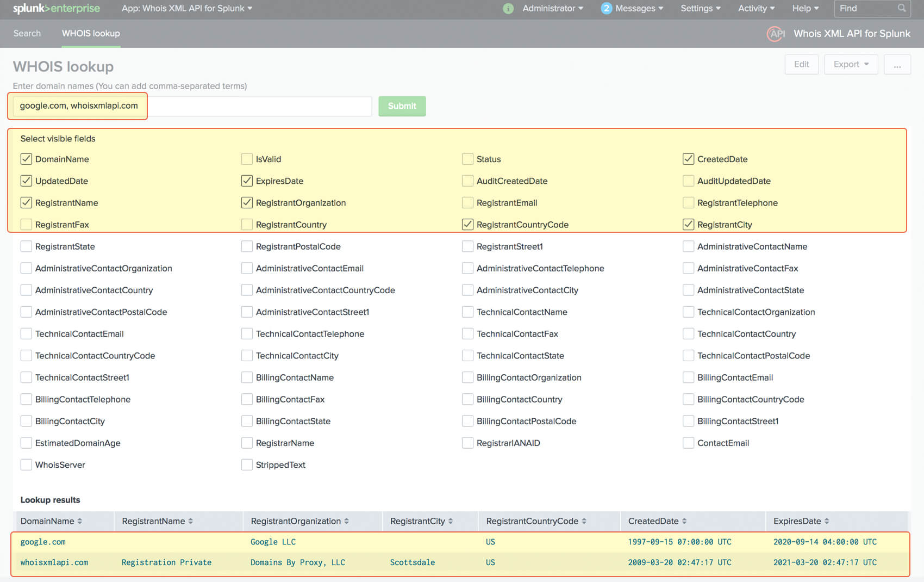The width and height of the screenshot is (924, 582).
Task: Check the BillingContactEmail checkbox
Action: 688,377
